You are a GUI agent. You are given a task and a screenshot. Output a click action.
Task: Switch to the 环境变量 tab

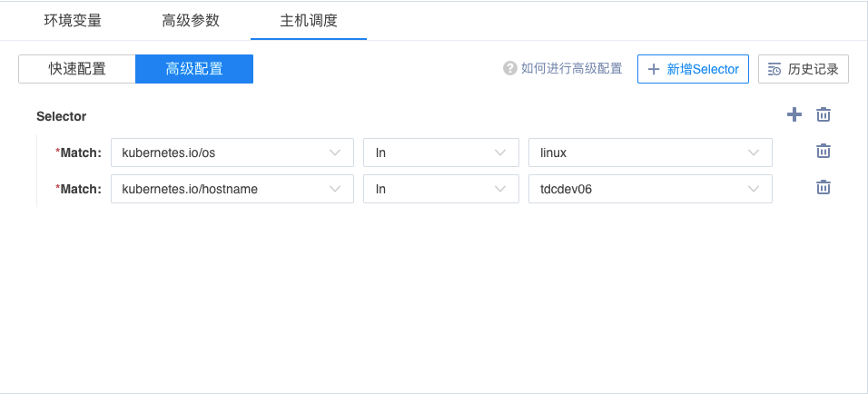coord(73,21)
